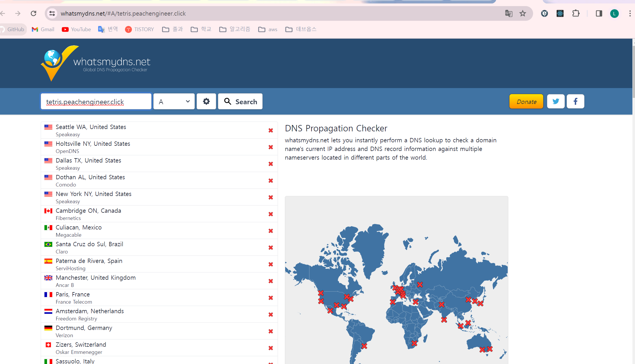
Task: Open the A record type dropdown
Action: [x=174, y=101]
